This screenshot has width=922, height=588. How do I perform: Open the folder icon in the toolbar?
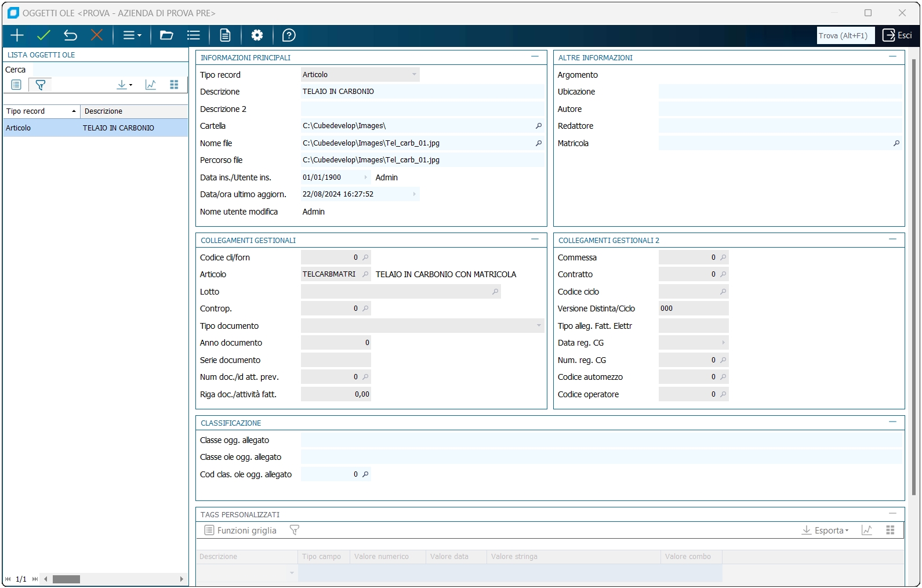click(x=166, y=35)
